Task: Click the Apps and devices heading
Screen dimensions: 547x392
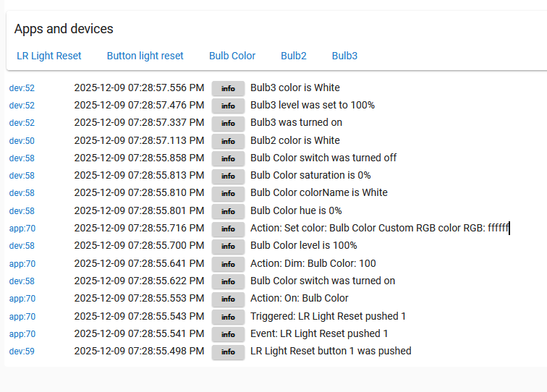Action: 64,29
